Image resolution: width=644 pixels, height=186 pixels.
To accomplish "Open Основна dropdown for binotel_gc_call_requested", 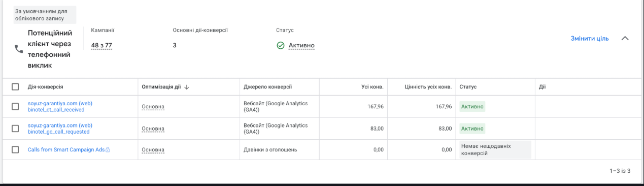I will tap(153, 129).
